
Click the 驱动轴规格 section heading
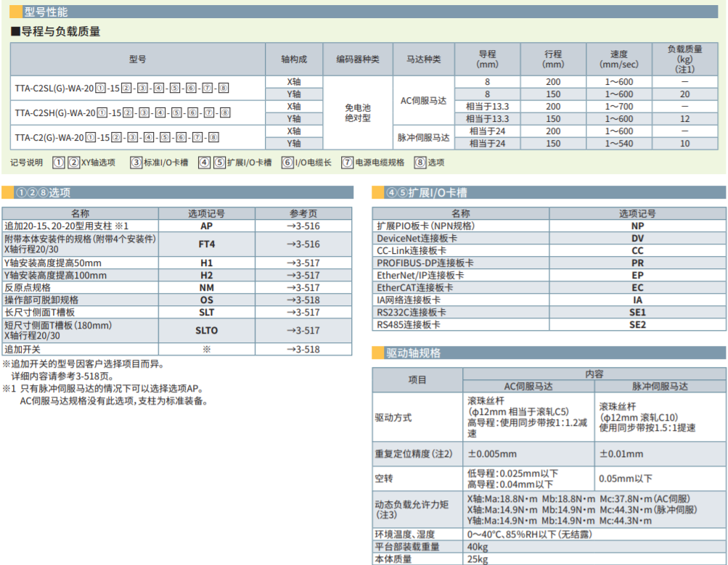click(x=413, y=353)
